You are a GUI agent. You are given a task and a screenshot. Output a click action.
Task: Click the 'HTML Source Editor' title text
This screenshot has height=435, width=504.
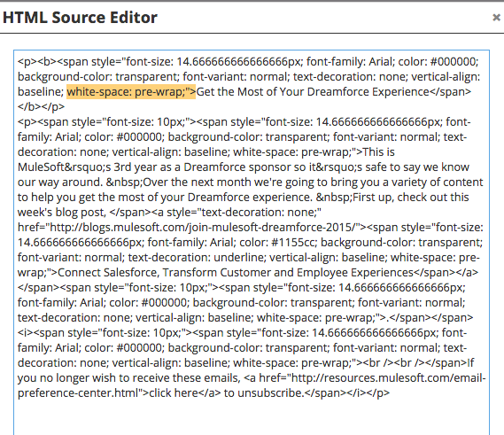(x=80, y=18)
